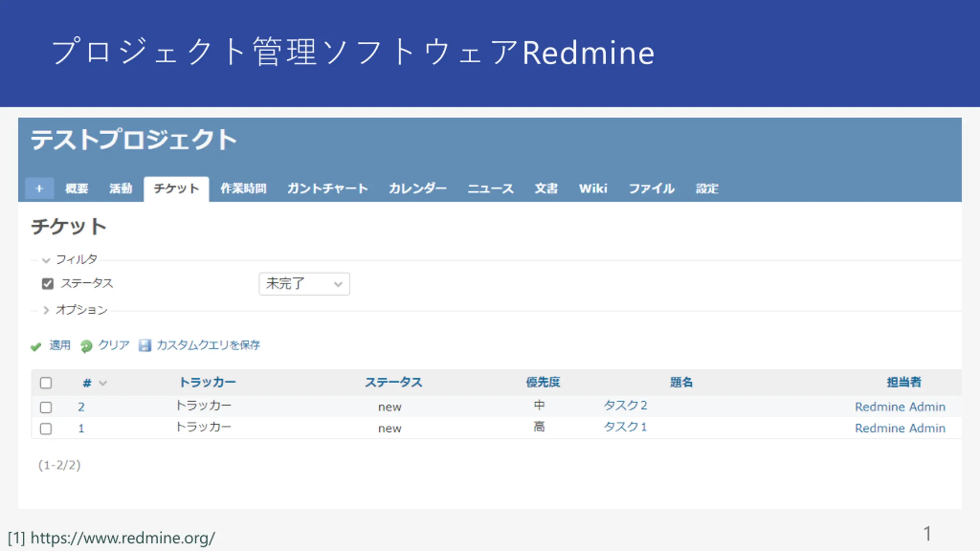Viewport: 980px width, 551px height.
Task: Open the ガントチャート tab
Action: 328,189
